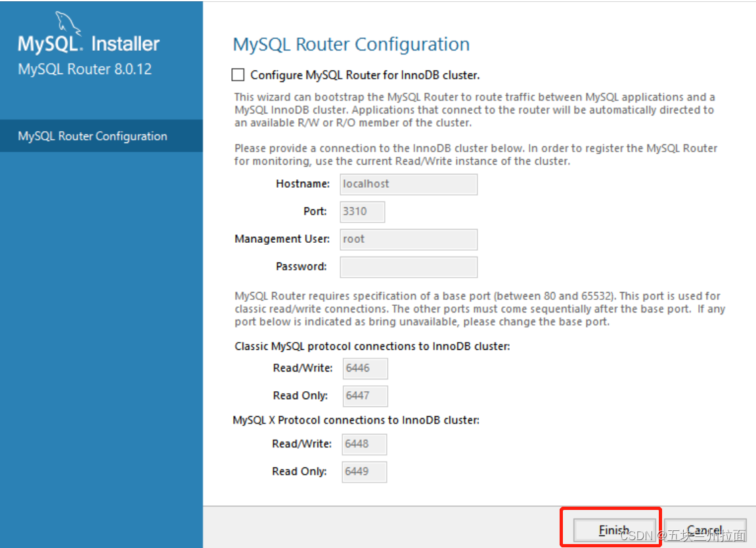Click MySQL X Protocol connections heading
The width and height of the screenshot is (756, 548).
tap(356, 420)
